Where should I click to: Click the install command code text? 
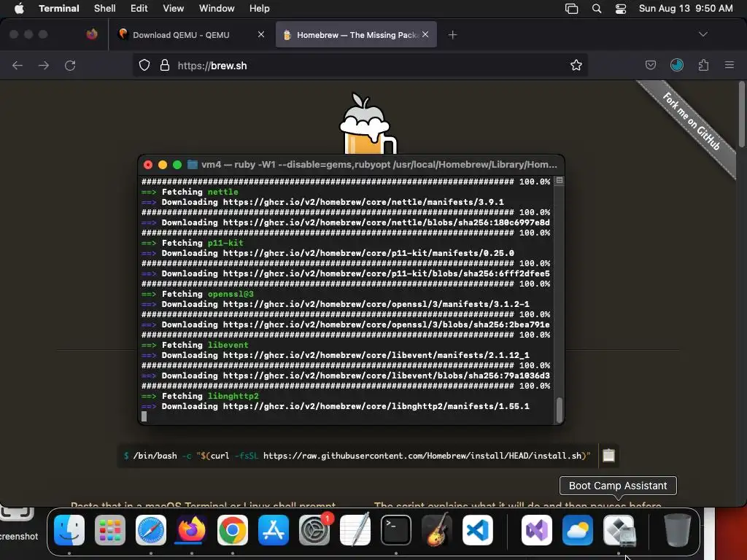(x=357, y=456)
